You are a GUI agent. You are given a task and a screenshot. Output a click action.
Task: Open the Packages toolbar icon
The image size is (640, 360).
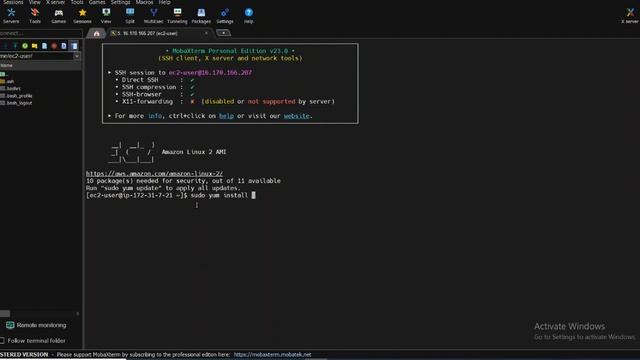pyautogui.click(x=201, y=13)
